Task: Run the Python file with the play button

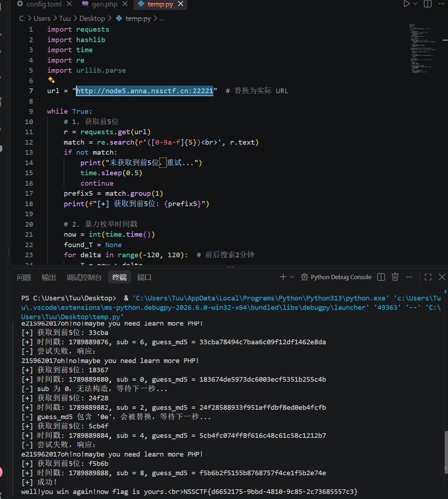Action: click(407, 4)
